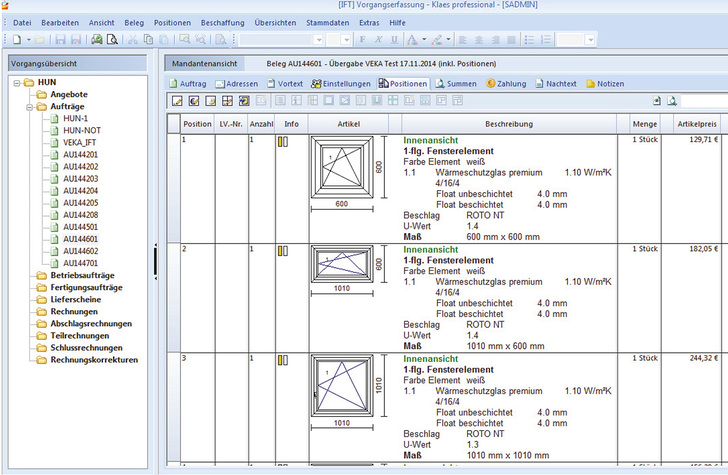Click the search icon beside search field
Image resolution: width=728 pixels, height=475 pixels.
click(x=673, y=101)
